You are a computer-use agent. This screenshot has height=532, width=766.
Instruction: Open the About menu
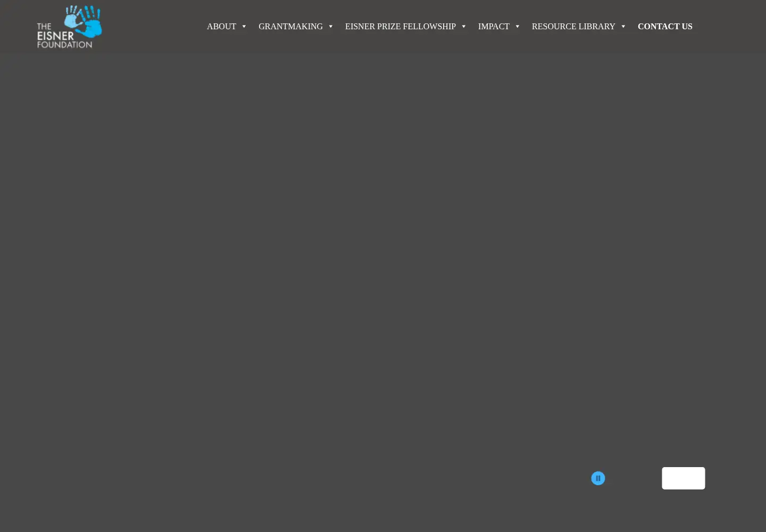pyautogui.click(x=221, y=26)
